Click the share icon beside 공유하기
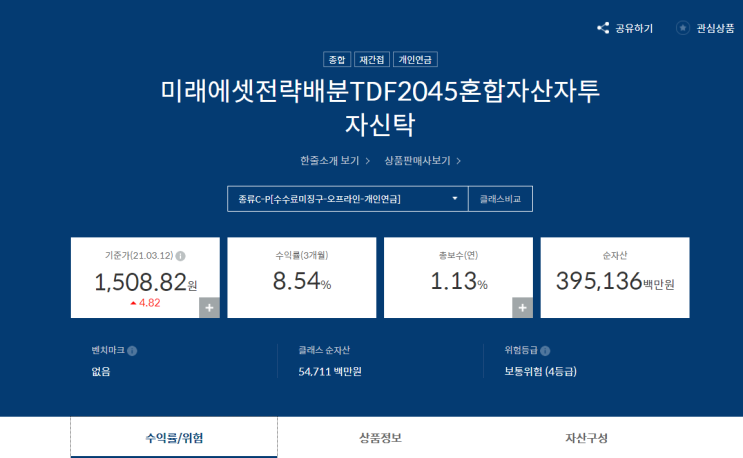This screenshot has width=743, height=458. click(x=603, y=28)
